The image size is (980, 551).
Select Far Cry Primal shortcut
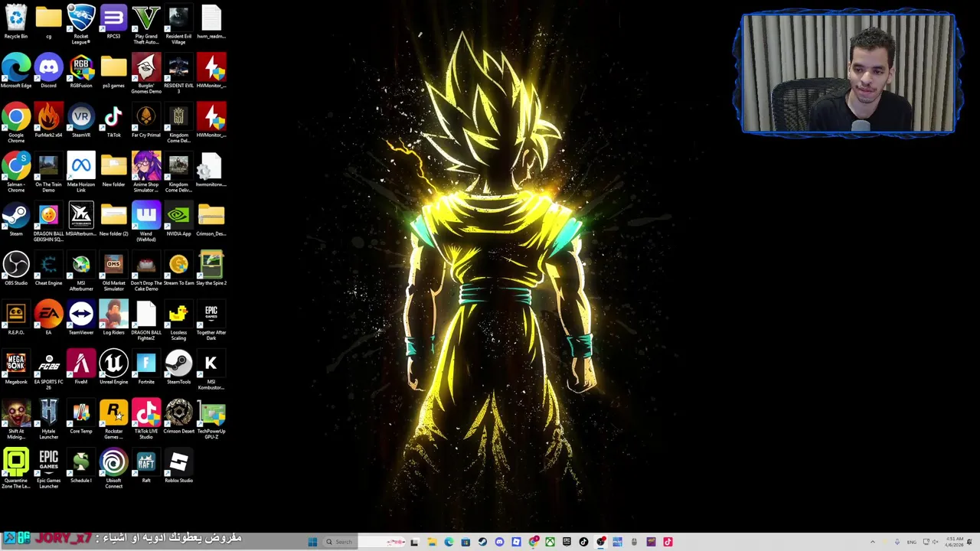(146, 120)
